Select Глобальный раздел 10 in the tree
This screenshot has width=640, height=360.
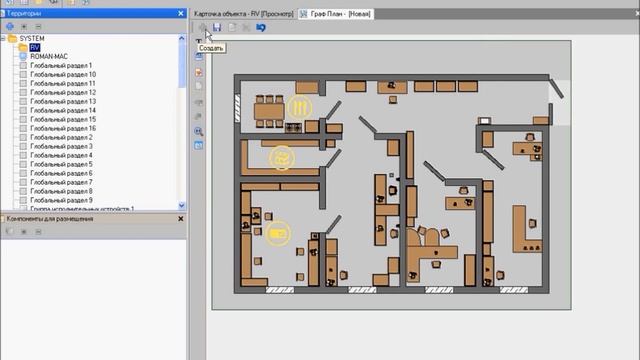[x=63, y=74]
